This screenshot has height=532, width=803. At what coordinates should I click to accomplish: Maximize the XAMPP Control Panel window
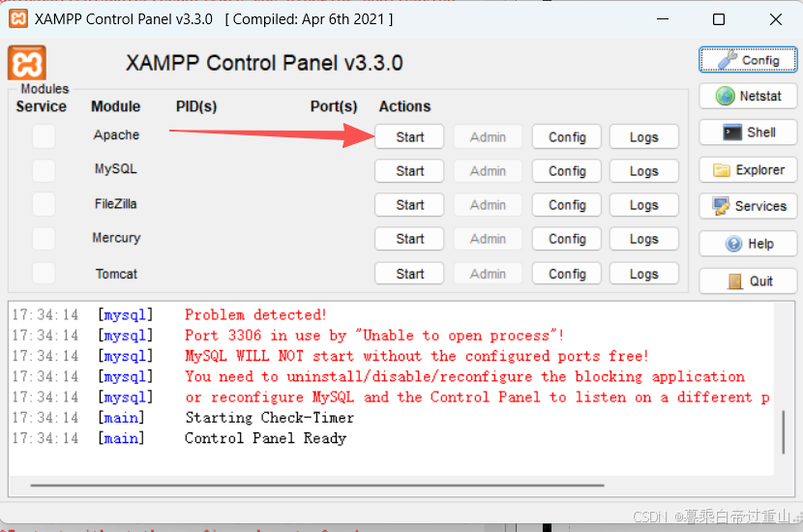click(719, 19)
